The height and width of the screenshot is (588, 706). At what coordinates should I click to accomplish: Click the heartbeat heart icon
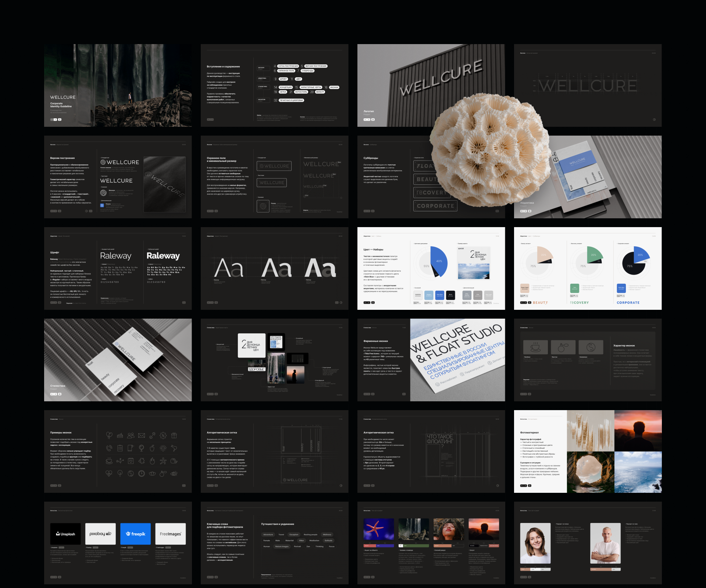click(x=109, y=473)
